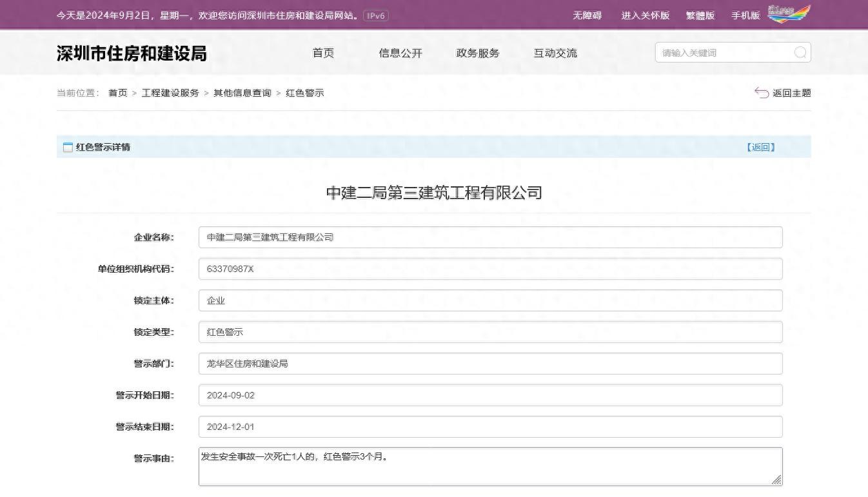
Task: Click the IPv6 badge
Action: tap(375, 15)
